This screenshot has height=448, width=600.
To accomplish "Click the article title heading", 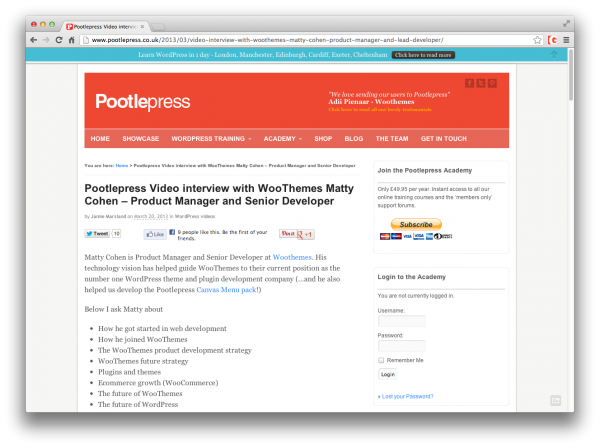I will [x=219, y=194].
